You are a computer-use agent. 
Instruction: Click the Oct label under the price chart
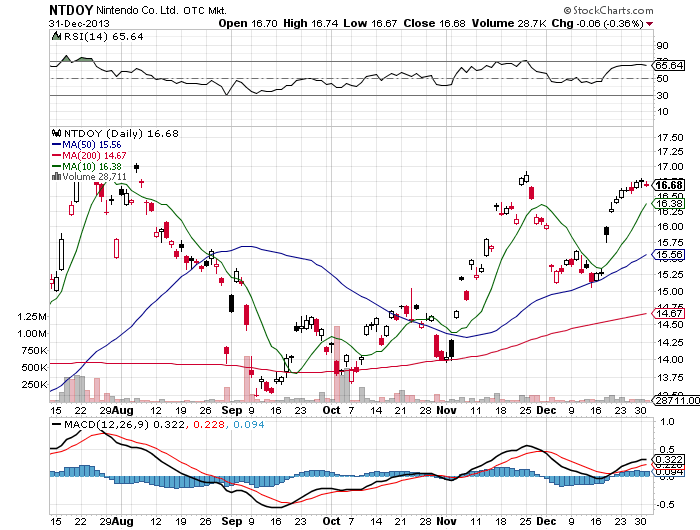tap(331, 410)
